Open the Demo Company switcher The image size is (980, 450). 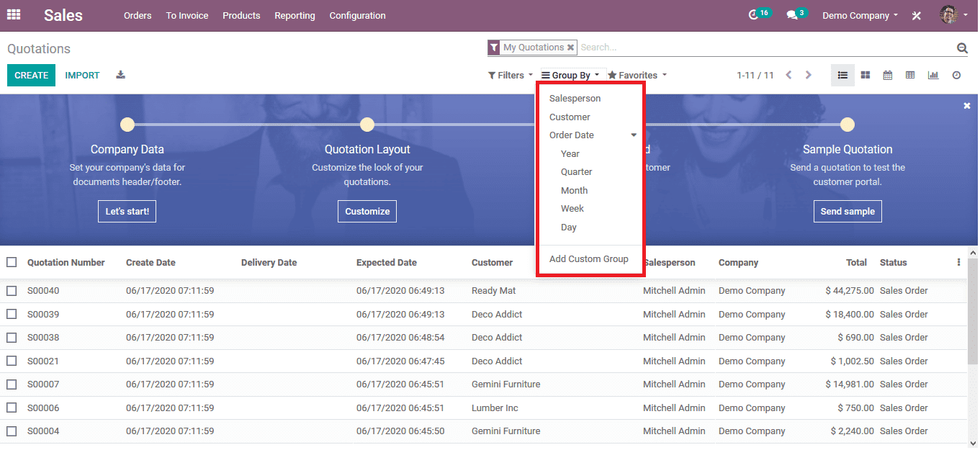tap(860, 15)
